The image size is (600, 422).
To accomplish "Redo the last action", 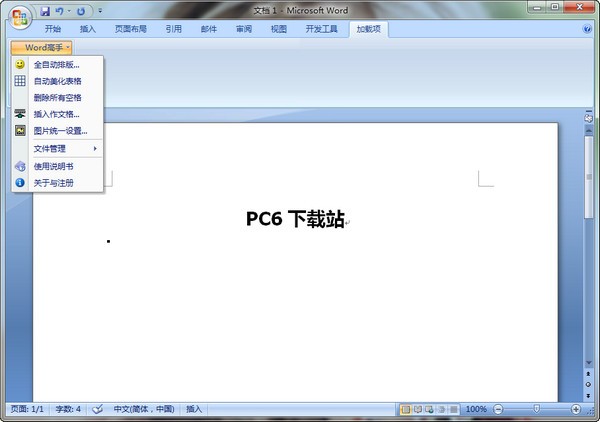I will click(81, 11).
